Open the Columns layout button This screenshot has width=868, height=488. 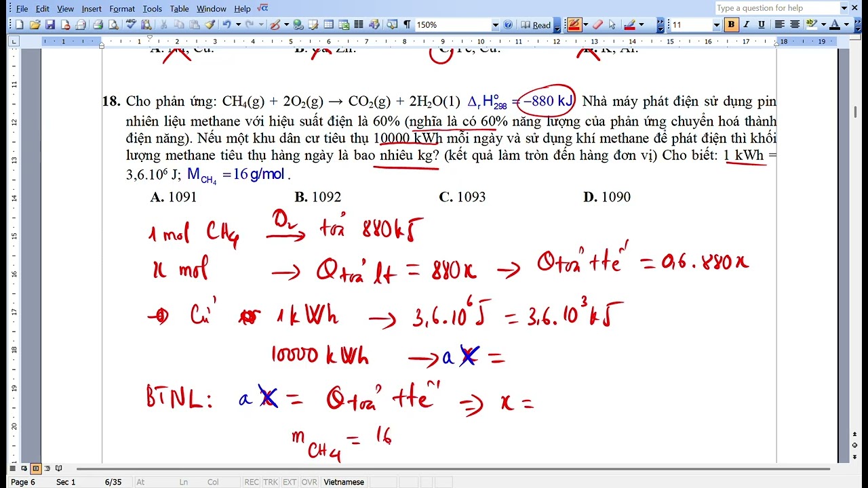coord(359,25)
